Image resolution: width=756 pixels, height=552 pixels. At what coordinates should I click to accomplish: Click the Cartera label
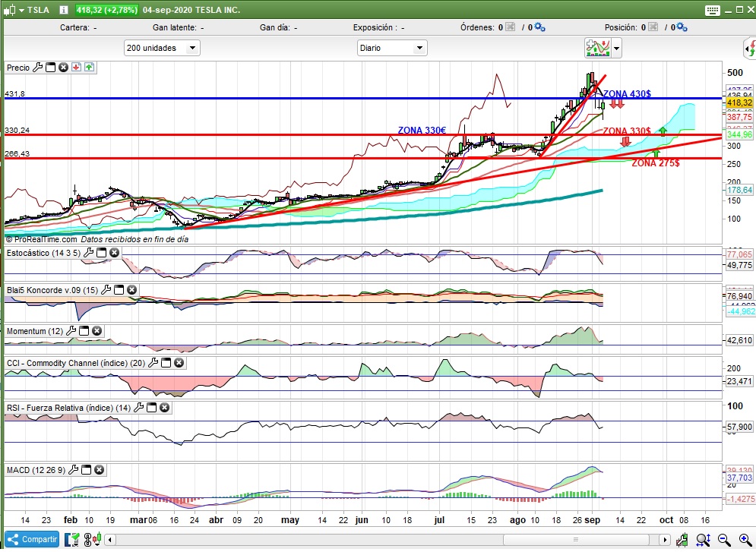point(74,27)
